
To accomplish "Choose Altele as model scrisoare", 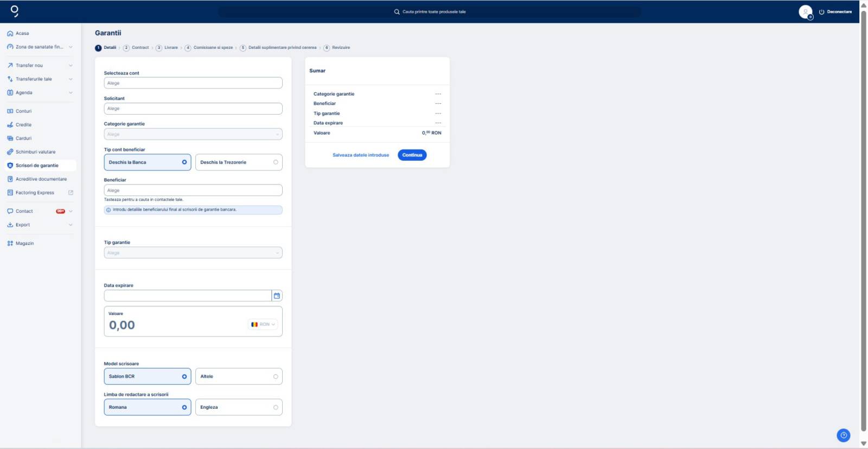I will pos(239,377).
